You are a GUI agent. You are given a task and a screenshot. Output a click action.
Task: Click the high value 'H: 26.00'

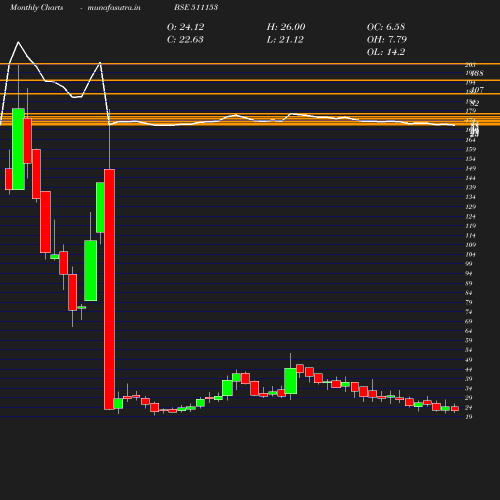coord(286,27)
